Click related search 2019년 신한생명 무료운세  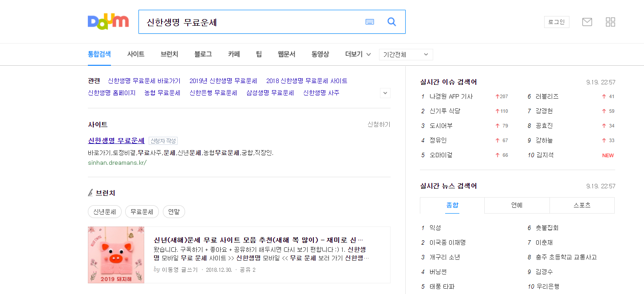click(223, 81)
